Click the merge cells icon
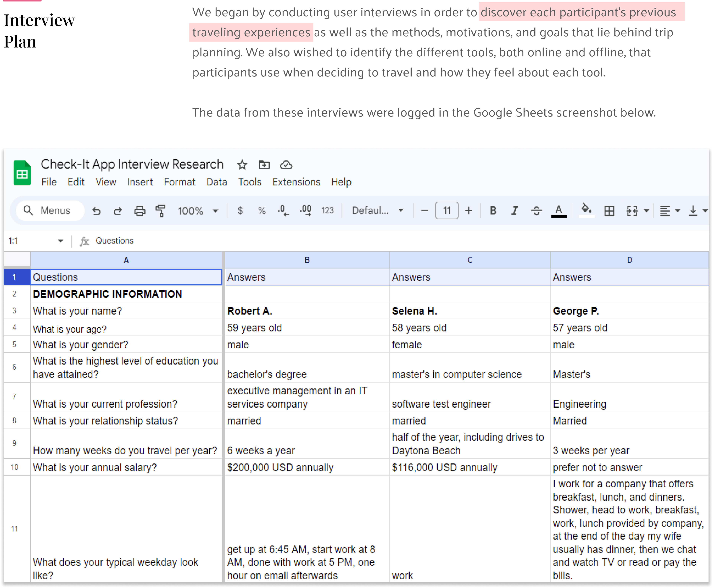This screenshot has width=713, height=588. (x=632, y=211)
